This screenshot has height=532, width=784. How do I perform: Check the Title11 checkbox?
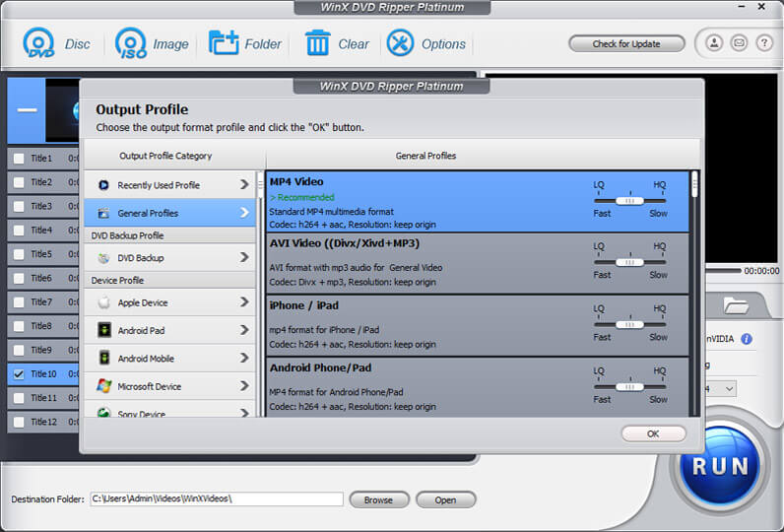point(19,398)
